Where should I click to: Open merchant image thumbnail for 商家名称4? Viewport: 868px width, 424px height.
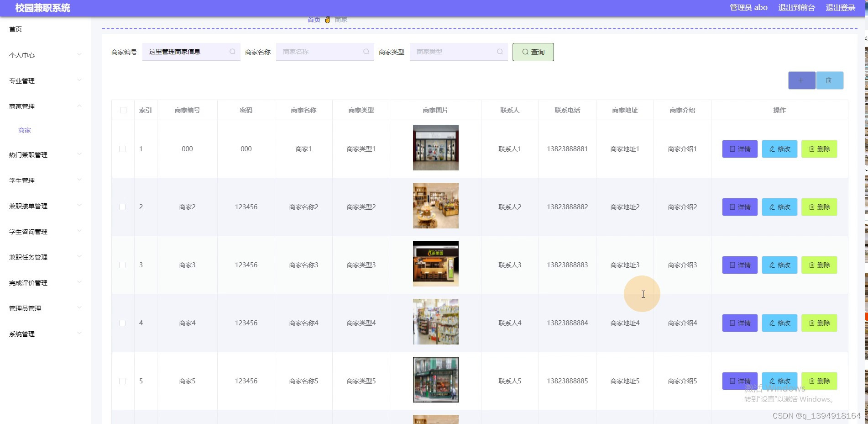[x=436, y=322]
